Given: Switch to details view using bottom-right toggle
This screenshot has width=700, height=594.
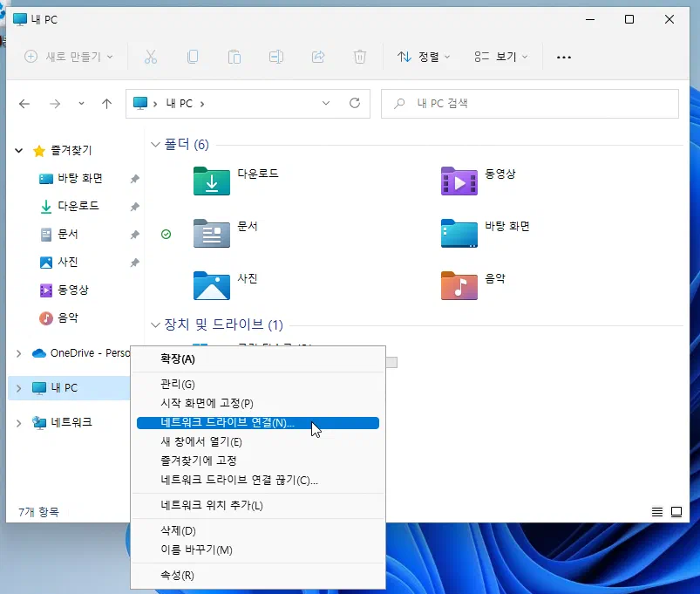Looking at the screenshot, I should [656, 512].
